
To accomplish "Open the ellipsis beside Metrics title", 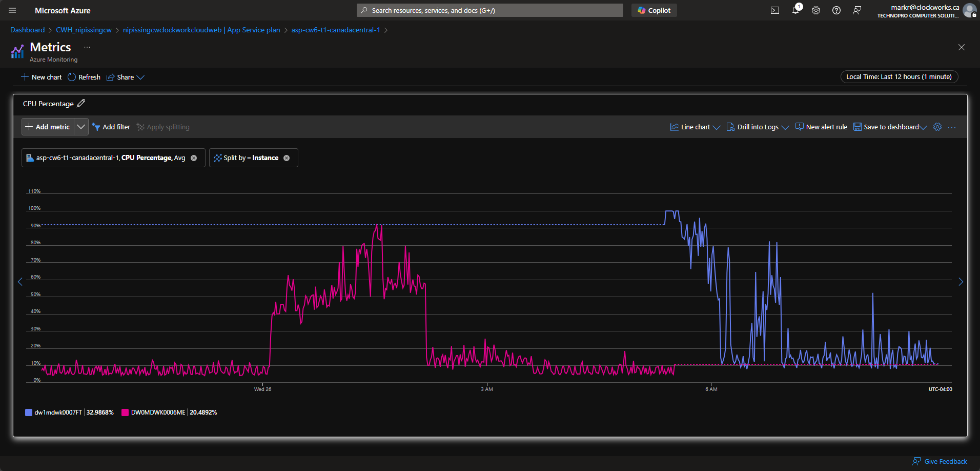I will (x=87, y=47).
